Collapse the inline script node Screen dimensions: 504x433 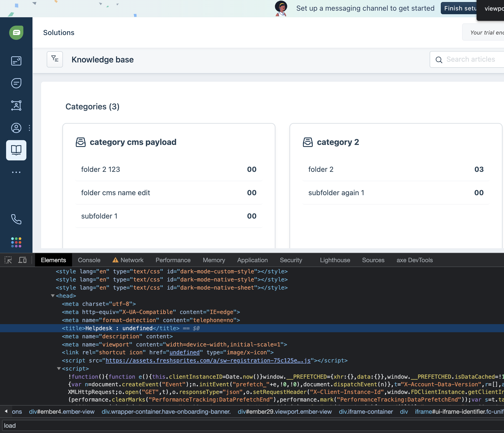(59, 369)
